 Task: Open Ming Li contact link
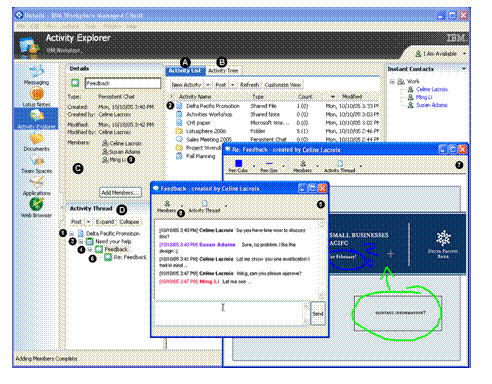coord(424,97)
